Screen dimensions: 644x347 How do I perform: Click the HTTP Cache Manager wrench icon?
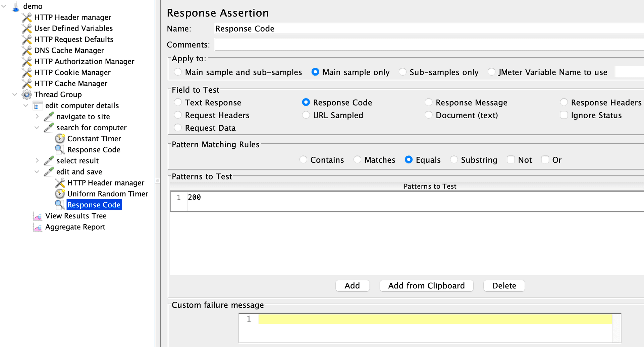click(27, 84)
